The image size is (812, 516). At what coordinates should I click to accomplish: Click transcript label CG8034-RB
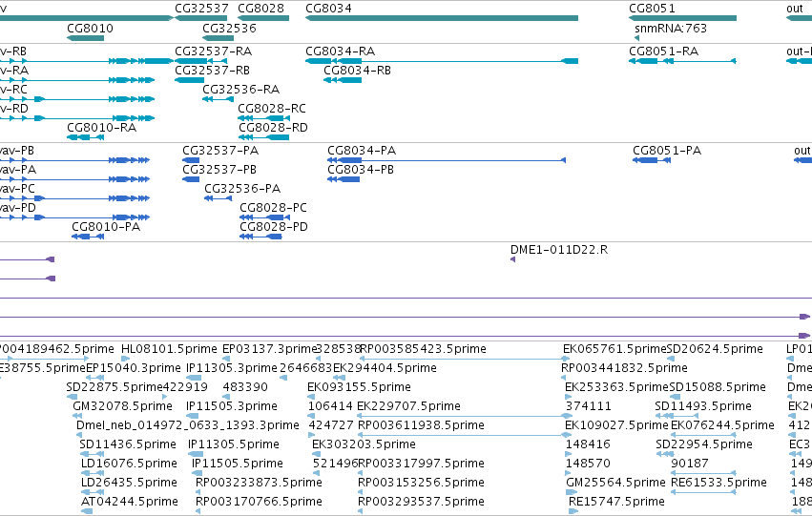coord(357,70)
